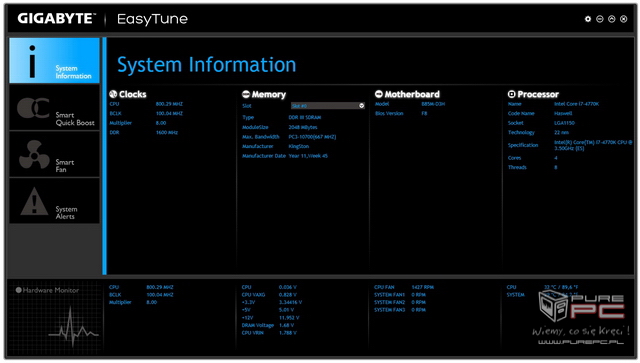Click CPU VAXG reading 0.828 V
The image size is (640, 363).
[288, 295]
